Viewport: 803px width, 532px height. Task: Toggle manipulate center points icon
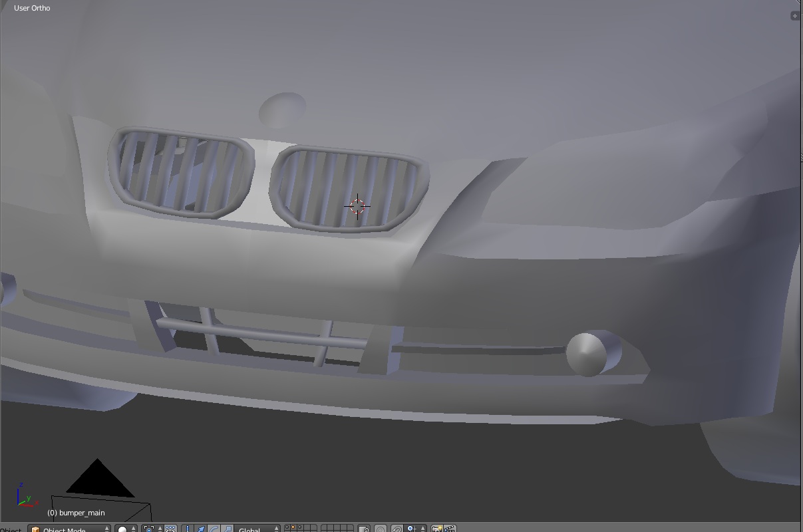point(170,529)
